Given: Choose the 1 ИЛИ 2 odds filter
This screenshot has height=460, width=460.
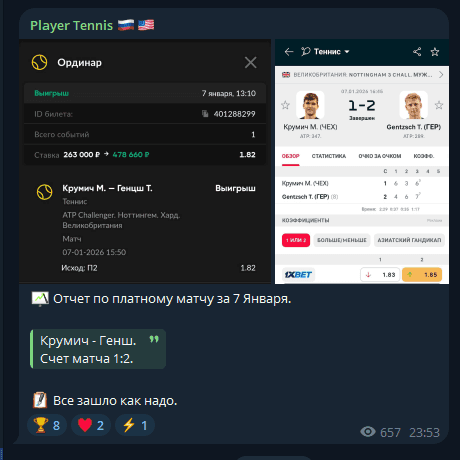Looking at the screenshot, I should point(296,240).
